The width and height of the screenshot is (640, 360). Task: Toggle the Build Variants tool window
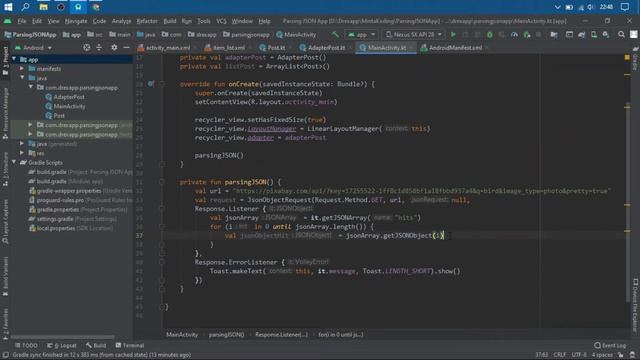[x=5, y=276]
